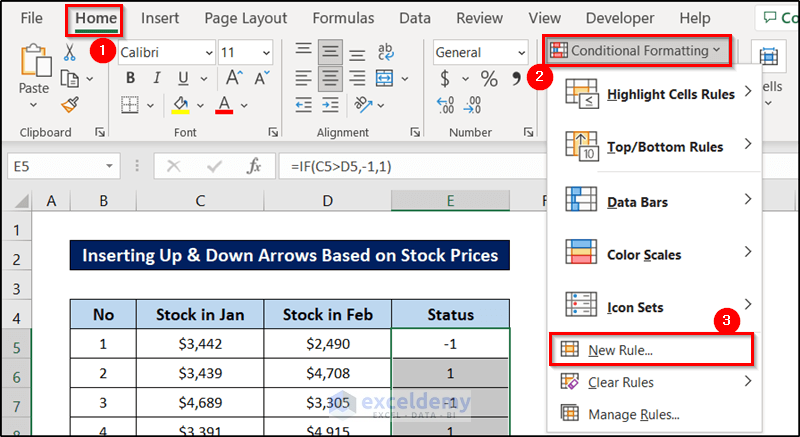
Task: Open General number format dropdown
Action: pos(521,53)
